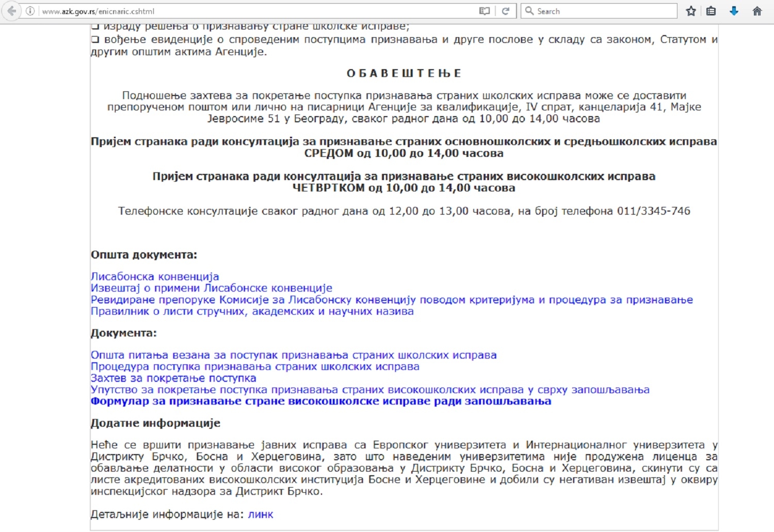
Task: Open Упутство за покретање поступка link
Action: 370,390
